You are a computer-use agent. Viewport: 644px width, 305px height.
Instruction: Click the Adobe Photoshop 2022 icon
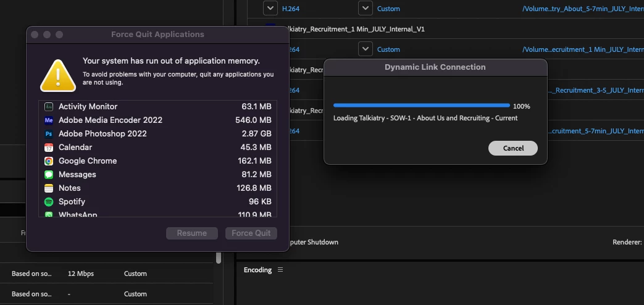(x=49, y=134)
